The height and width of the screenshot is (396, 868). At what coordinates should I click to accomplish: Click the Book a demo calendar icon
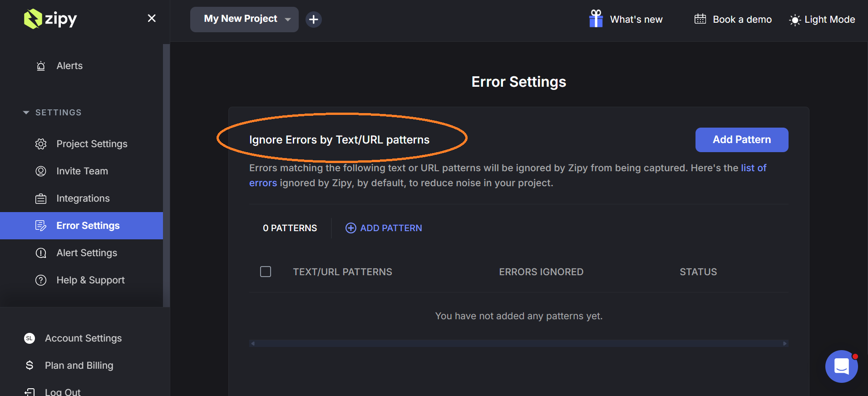700,19
